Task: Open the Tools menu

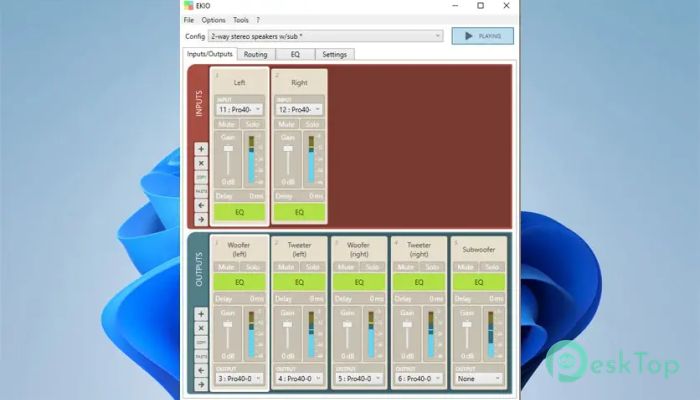Action: (x=241, y=20)
